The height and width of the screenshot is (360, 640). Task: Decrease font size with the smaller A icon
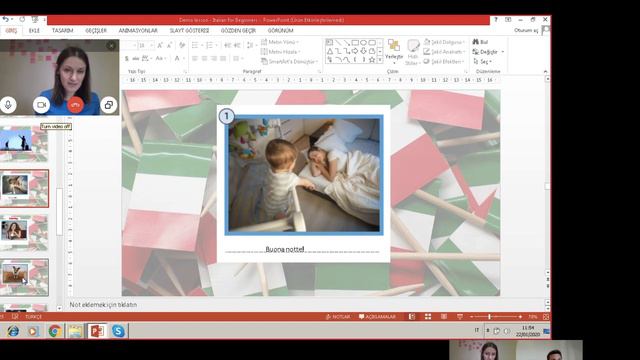tap(169, 45)
